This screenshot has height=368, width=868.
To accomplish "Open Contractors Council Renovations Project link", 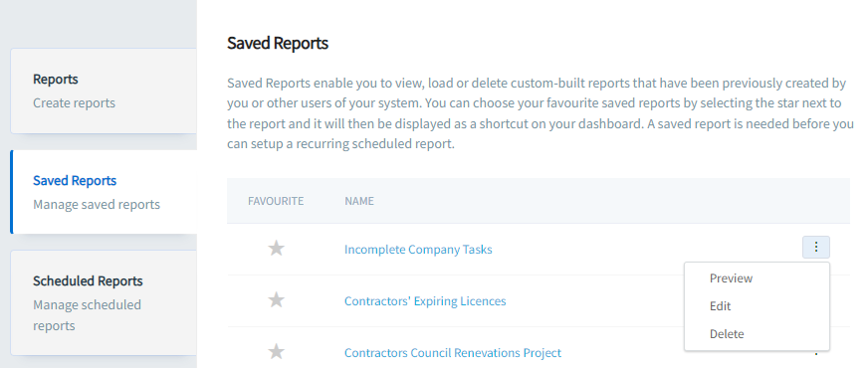I will 453,352.
